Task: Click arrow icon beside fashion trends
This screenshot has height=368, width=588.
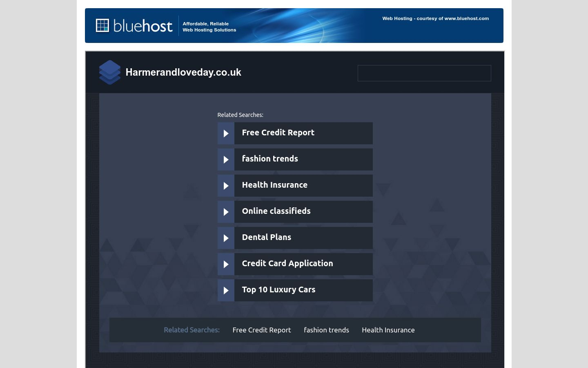Action: pyautogui.click(x=226, y=159)
